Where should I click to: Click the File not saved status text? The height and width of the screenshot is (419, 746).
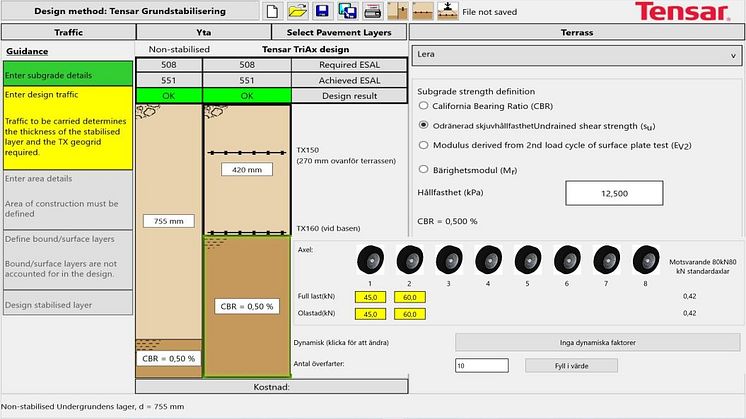(x=490, y=12)
